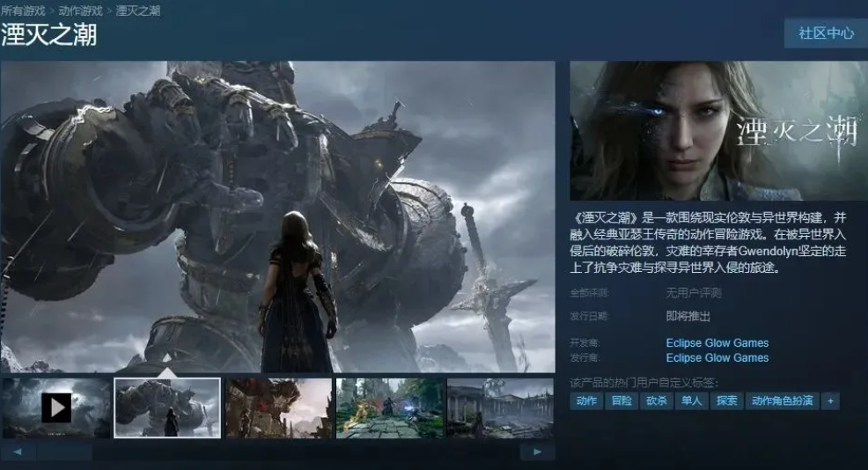Screen dimensions: 868x470
Task: Click the 该产品的热门用户自定义标签 heading
Action: pyautogui.click(x=644, y=383)
